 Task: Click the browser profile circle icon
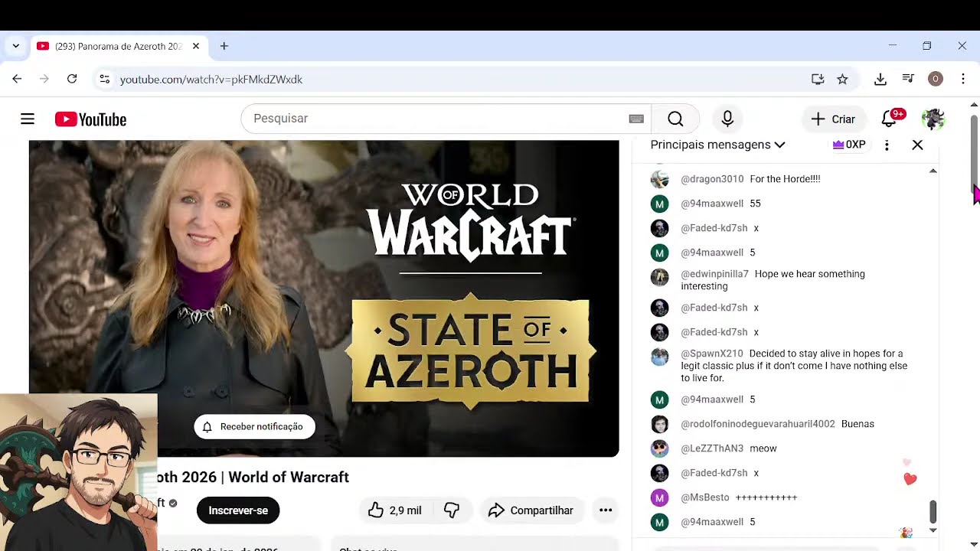[x=935, y=79]
